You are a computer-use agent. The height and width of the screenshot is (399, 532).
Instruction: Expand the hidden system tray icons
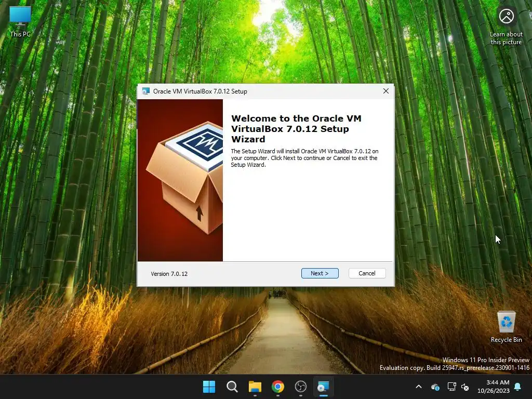point(419,387)
